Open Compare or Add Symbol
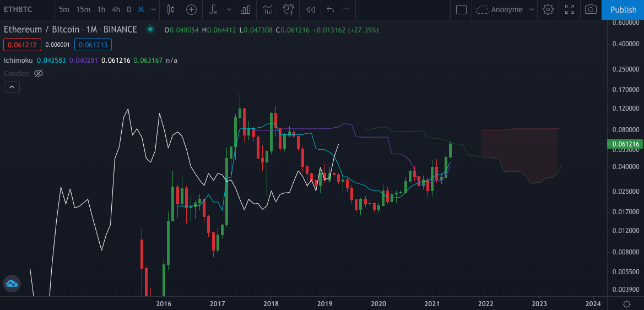This screenshot has width=644, height=310. coord(191,9)
